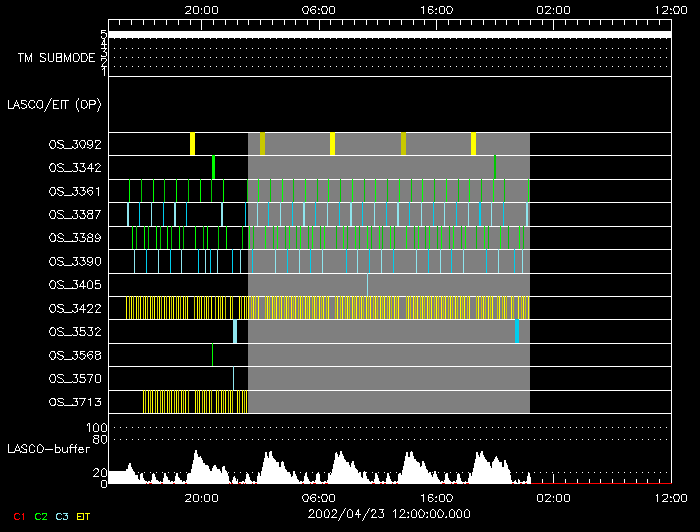700x532 pixels.
Task: Click the EIT yellow legend label
Action: click(x=83, y=517)
